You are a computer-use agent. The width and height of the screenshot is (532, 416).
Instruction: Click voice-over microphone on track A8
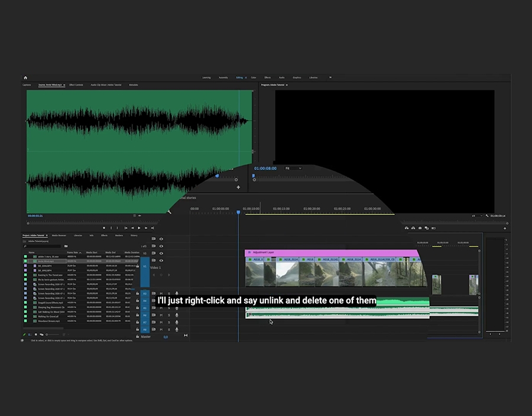(x=177, y=330)
